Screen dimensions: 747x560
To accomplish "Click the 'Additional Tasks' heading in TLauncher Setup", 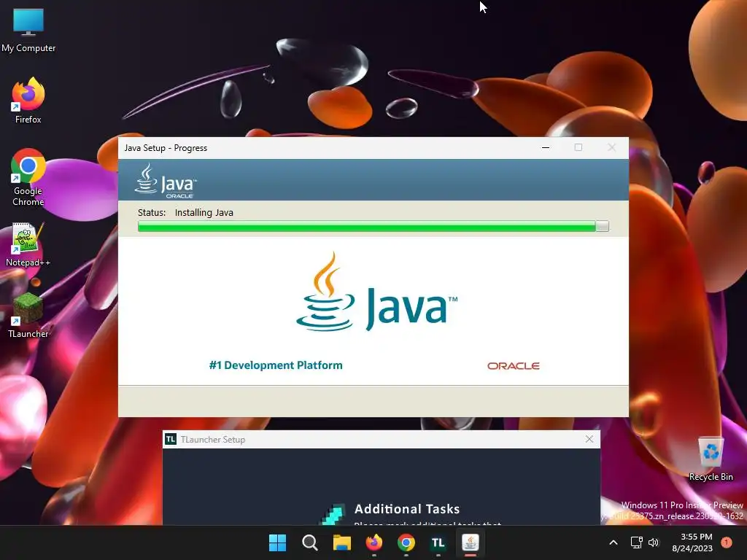I will [407, 509].
